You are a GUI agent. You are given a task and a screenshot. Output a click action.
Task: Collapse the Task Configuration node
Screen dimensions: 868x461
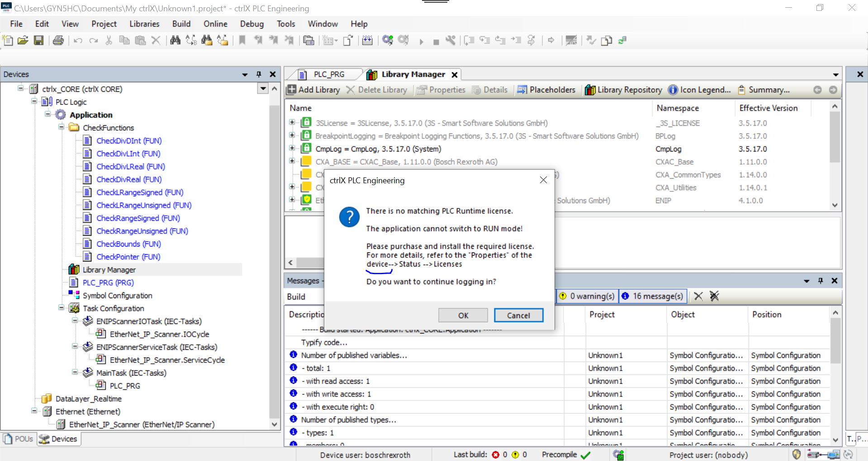62,308
